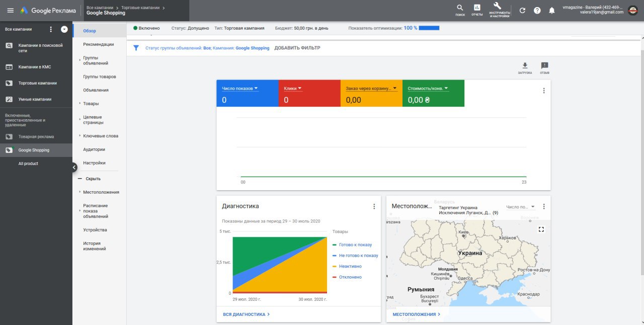644x325 pixels.
Task: Open the Диагностика card three-dot menu
Action: pos(374,206)
